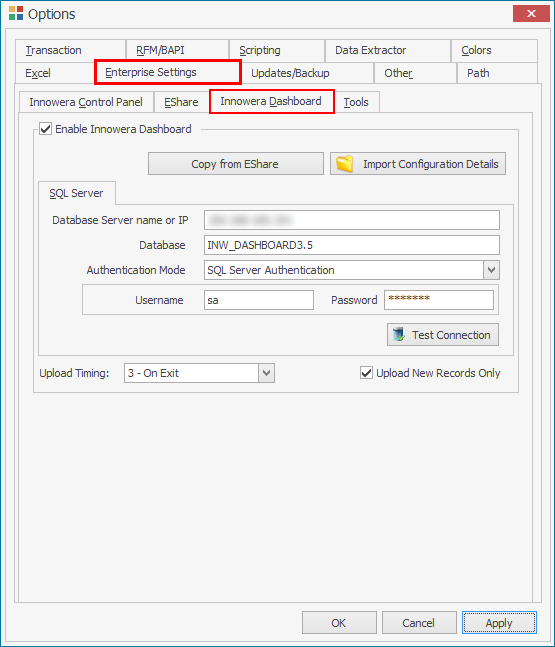Go to the Data Extractor tab
Image resolution: width=555 pixels, height=647 pixels.
pyautogui.click(x=387, y=50)
